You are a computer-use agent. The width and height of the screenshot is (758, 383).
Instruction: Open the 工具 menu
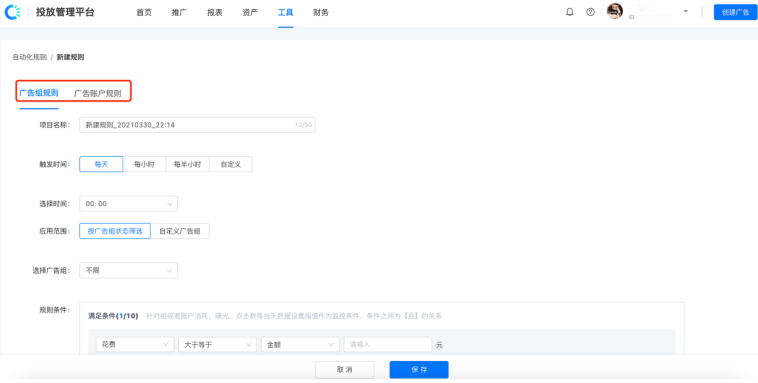click(285, 13)
